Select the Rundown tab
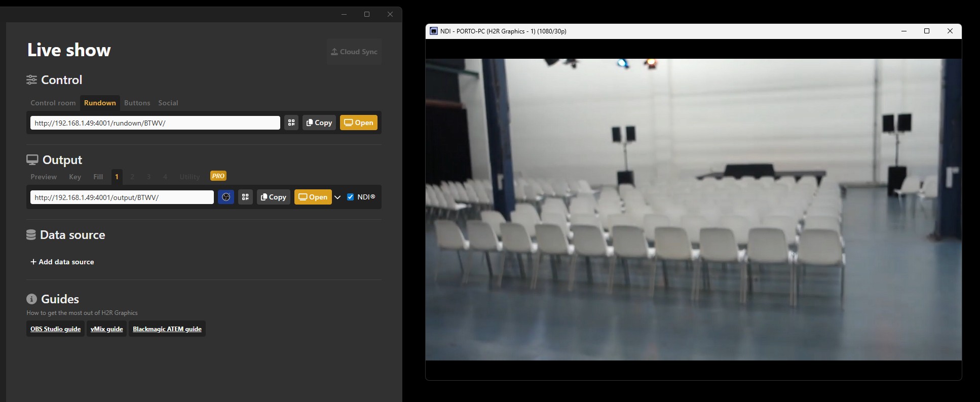 click(100, 103)
